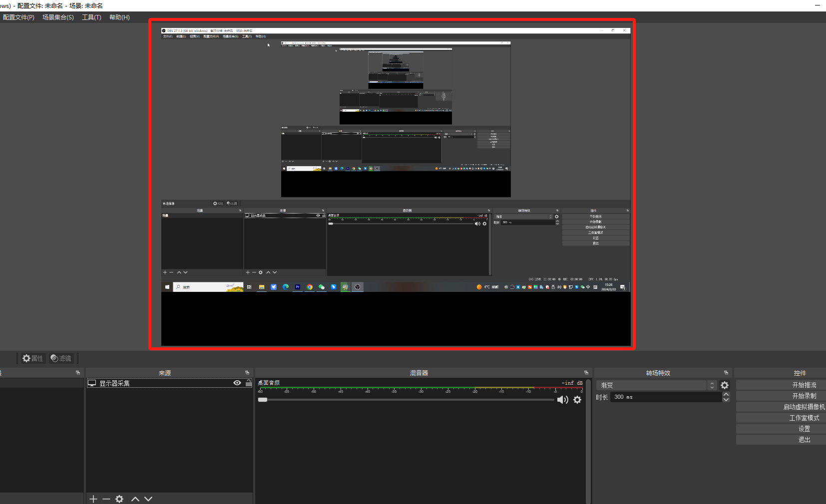Move selected source down in list
This screenshot has width=826, height=504.
(148, 499)
